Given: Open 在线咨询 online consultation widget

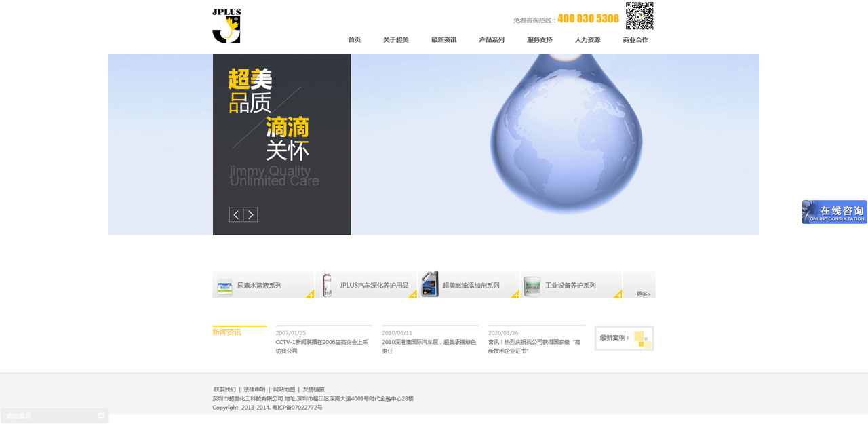Looking at the screenshot, I should [x=835, y=212].
